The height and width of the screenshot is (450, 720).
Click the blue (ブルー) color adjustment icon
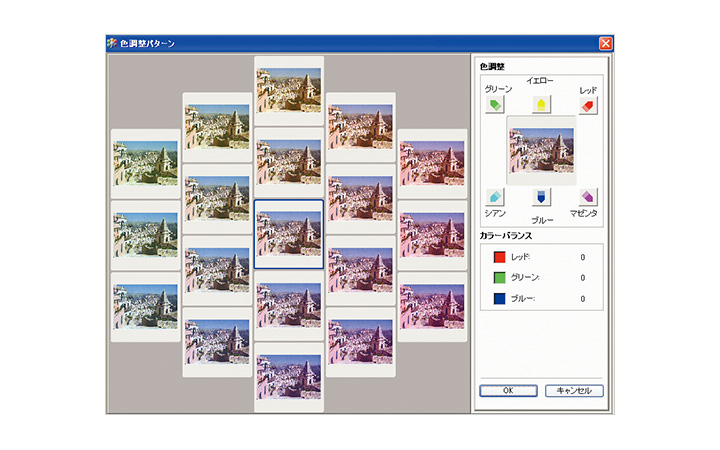541,196
